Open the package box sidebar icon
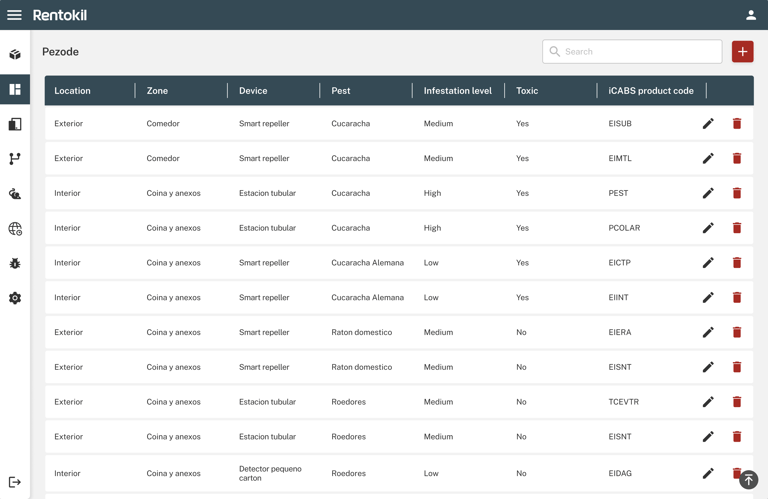The height and width of the screenshot is (499, 768). click(x=15, y=54)
